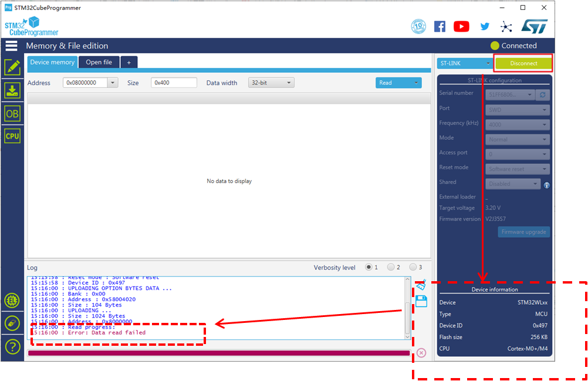Click the Address : 0x58004020 log line

point(83,299)
